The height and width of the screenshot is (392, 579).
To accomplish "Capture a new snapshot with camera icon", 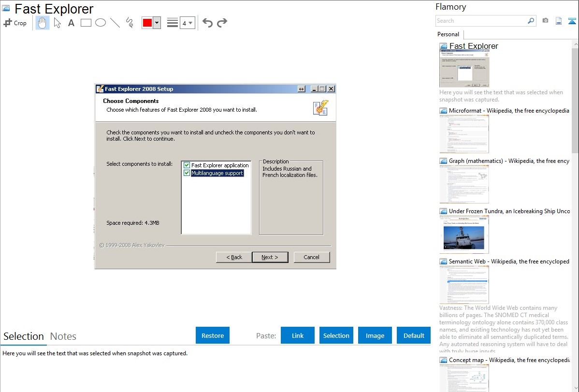I will (x=545, y=21).
